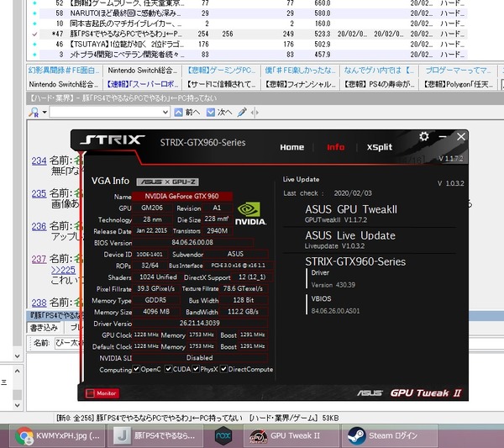
Task: Open the 【サードに信頼されて thread tab
Action: tap(221, 84)
